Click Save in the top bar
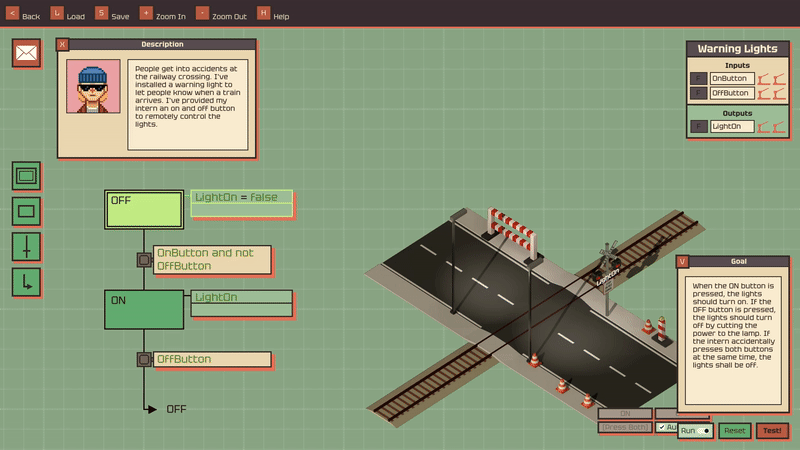 point(111,14)
